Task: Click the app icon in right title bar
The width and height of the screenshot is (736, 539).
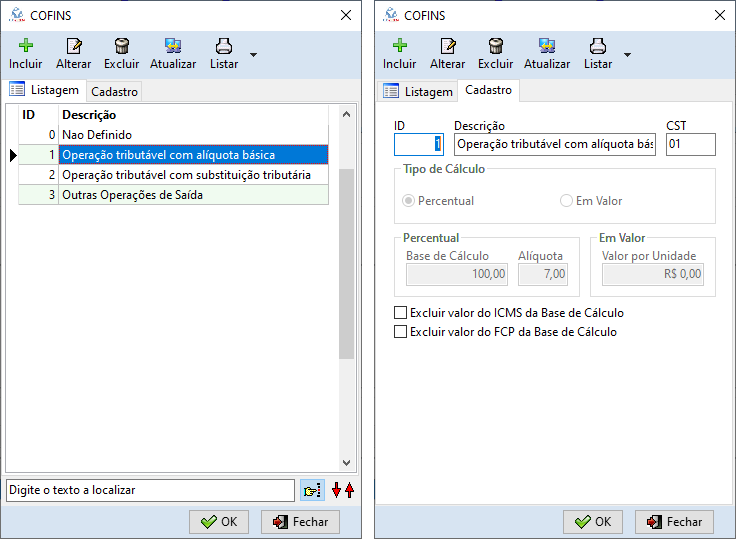Action: pos(391,15)
